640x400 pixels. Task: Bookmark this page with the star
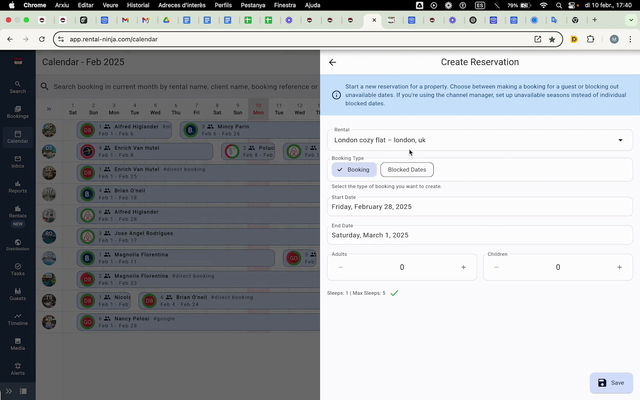pos(552,39)
